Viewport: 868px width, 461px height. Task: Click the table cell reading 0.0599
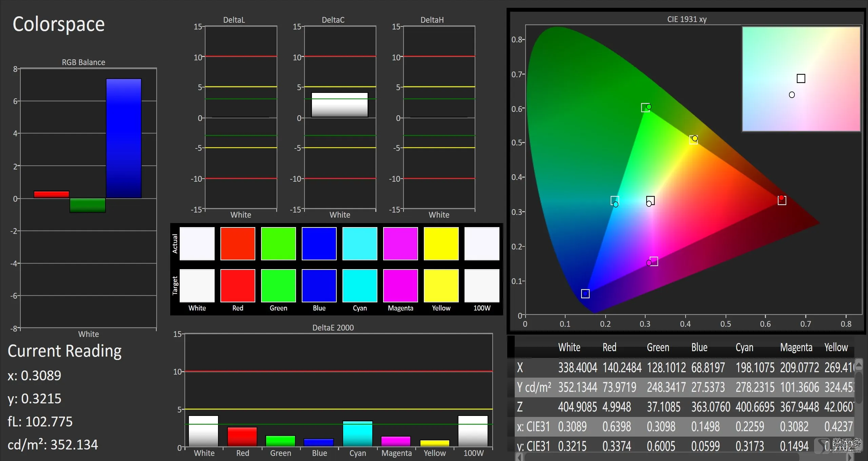point(705,446)
